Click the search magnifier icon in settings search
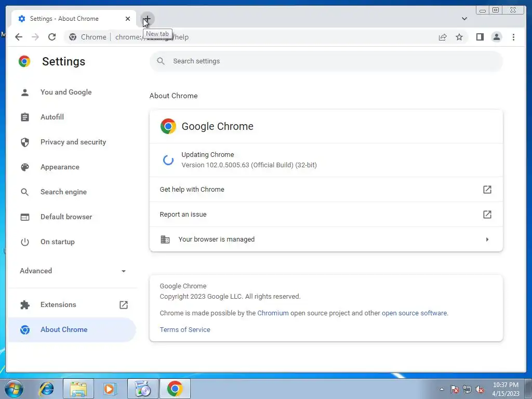532x399 pixels. pos(161,61)
